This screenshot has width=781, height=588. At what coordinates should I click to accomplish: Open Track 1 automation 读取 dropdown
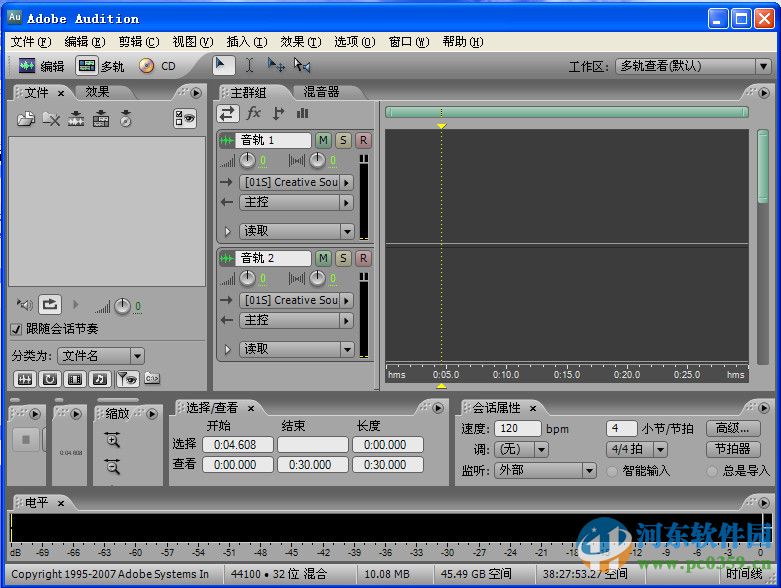point(296,231)
